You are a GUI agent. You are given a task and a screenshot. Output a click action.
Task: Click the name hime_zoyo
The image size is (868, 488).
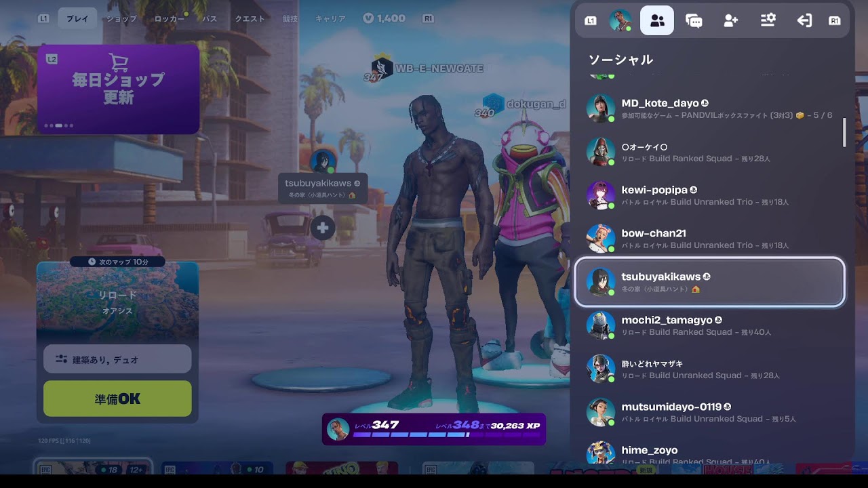point(650,450)
